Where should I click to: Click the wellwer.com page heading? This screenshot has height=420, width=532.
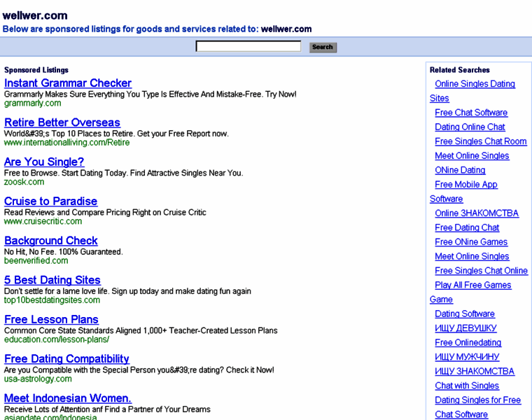point(35,15)
